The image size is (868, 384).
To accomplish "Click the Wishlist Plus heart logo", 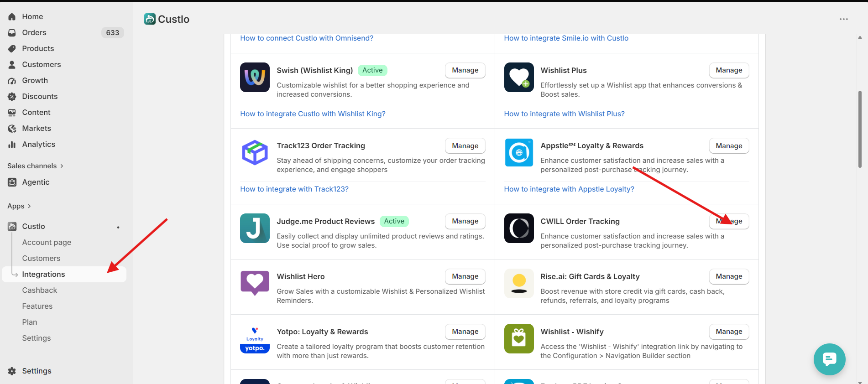I will click(519, 78).
